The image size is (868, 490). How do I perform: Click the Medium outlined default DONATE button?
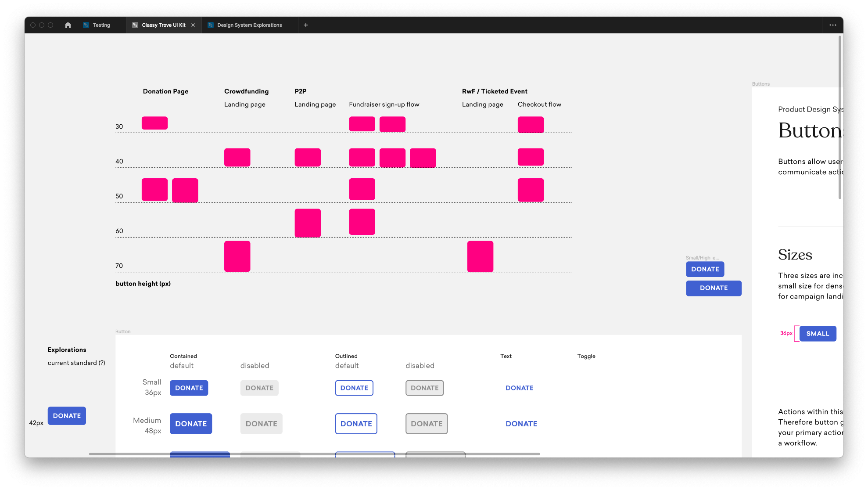356,424
